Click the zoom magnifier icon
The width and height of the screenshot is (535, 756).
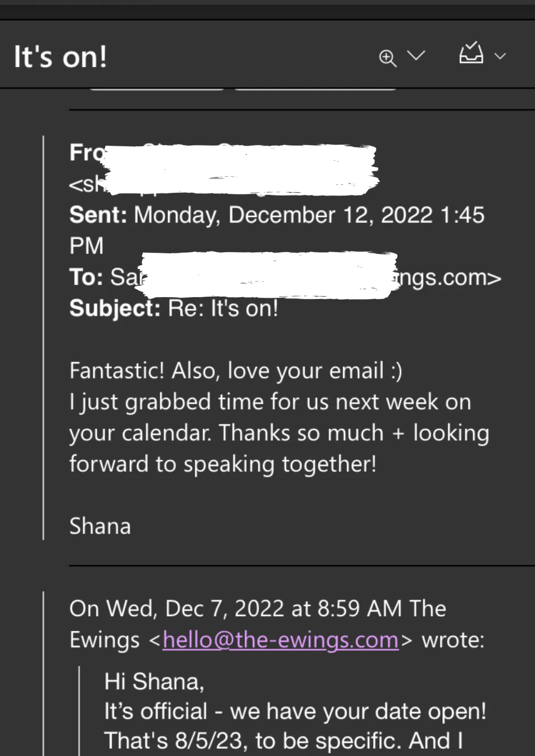point(387,58)
